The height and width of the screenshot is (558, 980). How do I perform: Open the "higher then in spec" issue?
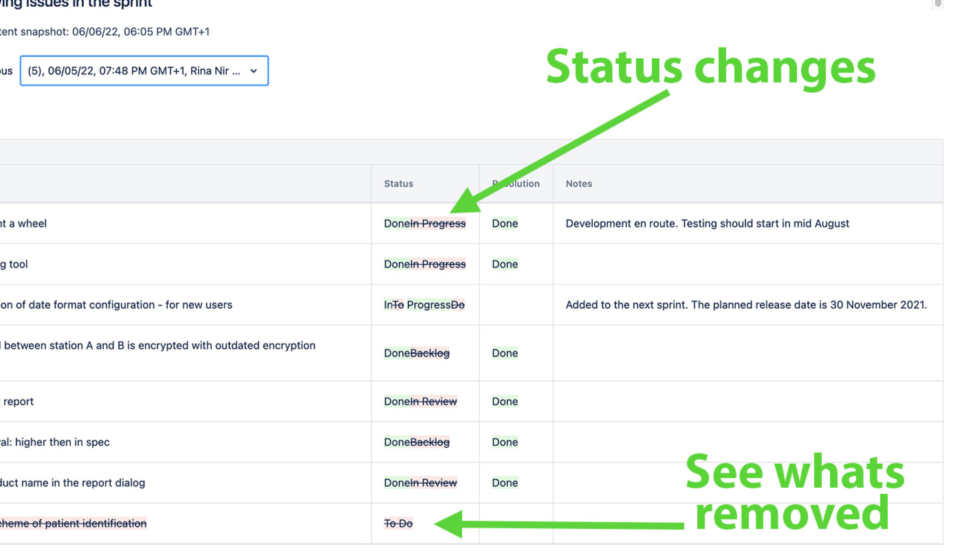[55, 442]
